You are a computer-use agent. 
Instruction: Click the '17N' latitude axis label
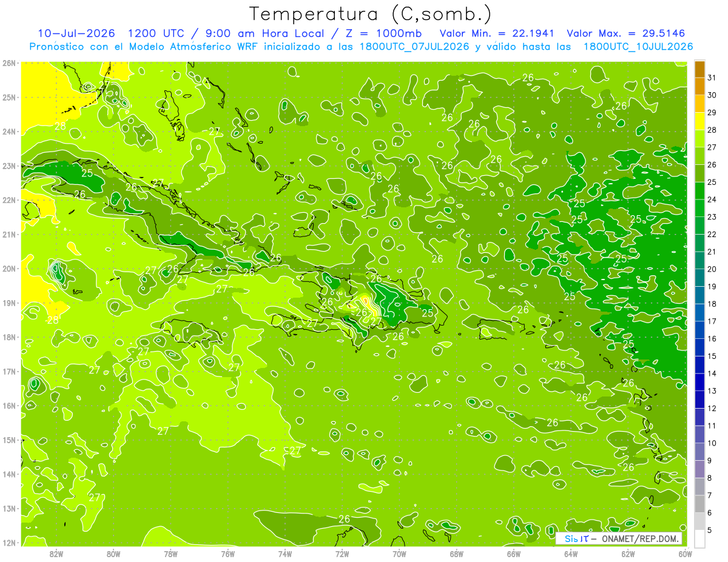[9, 372]
